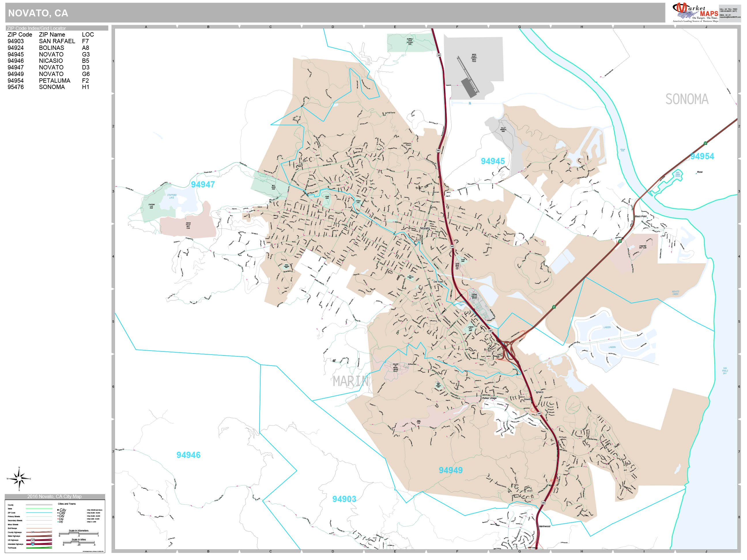Expand the Cities and Towns section
The image size is (747, 560).
click(67, 504)
